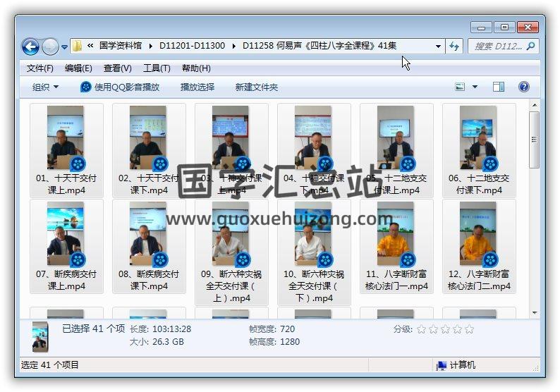Image resolution: width=560 pixels, height=392 pixels.
Task: Toggle the preview pane icon
Action: [499, 87]
